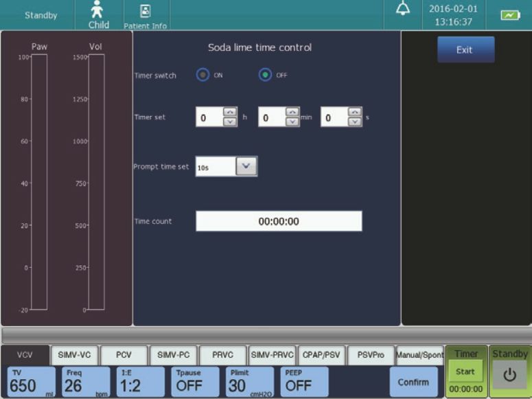This screenshot has height=399, width=532.
Task: Click the battery status icon
Action: (x=510, y=15)
